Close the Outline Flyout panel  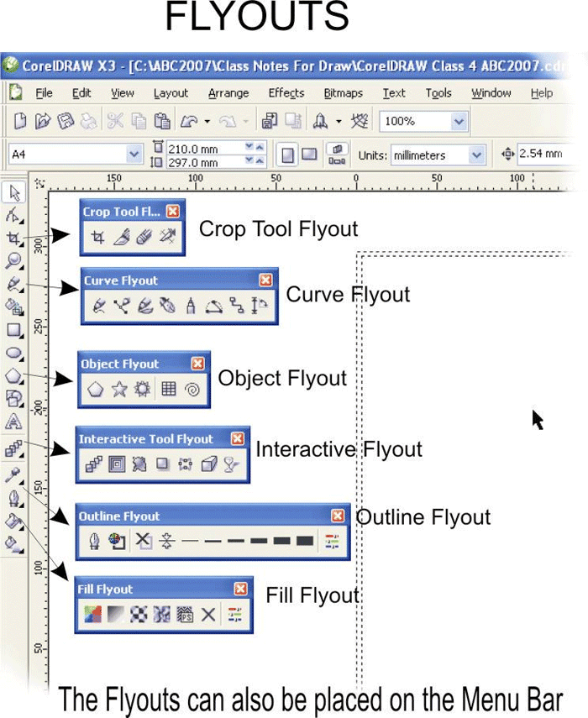338,516
